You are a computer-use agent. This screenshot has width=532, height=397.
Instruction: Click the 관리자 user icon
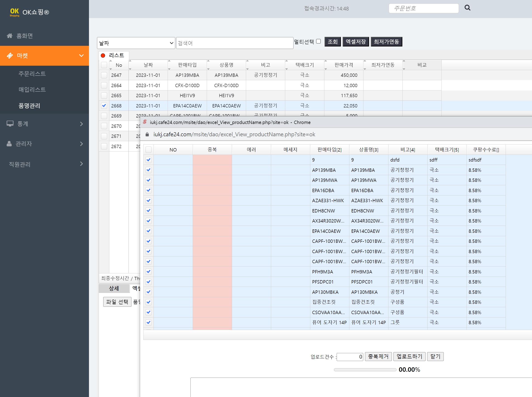click(9, 144)
